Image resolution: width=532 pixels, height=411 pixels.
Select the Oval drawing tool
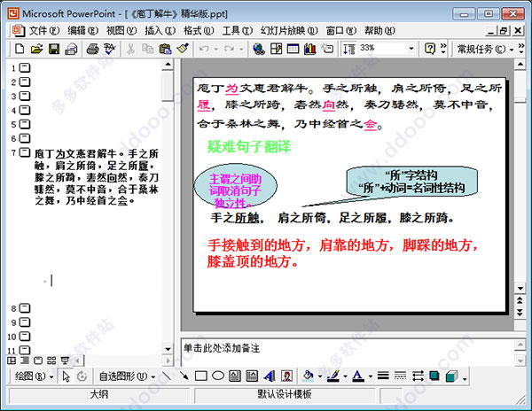pos(218,376)
